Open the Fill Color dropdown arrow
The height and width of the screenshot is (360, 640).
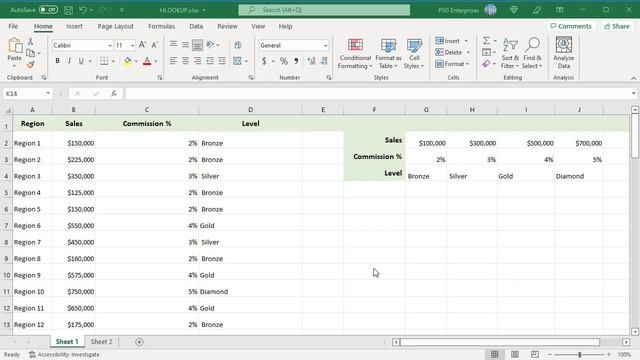(x=136, y=61)
